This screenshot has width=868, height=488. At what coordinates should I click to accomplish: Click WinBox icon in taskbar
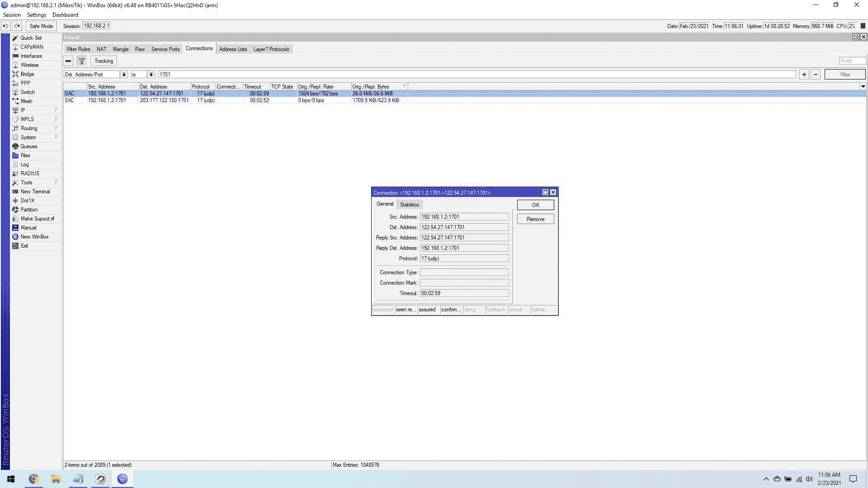(123, 479)
